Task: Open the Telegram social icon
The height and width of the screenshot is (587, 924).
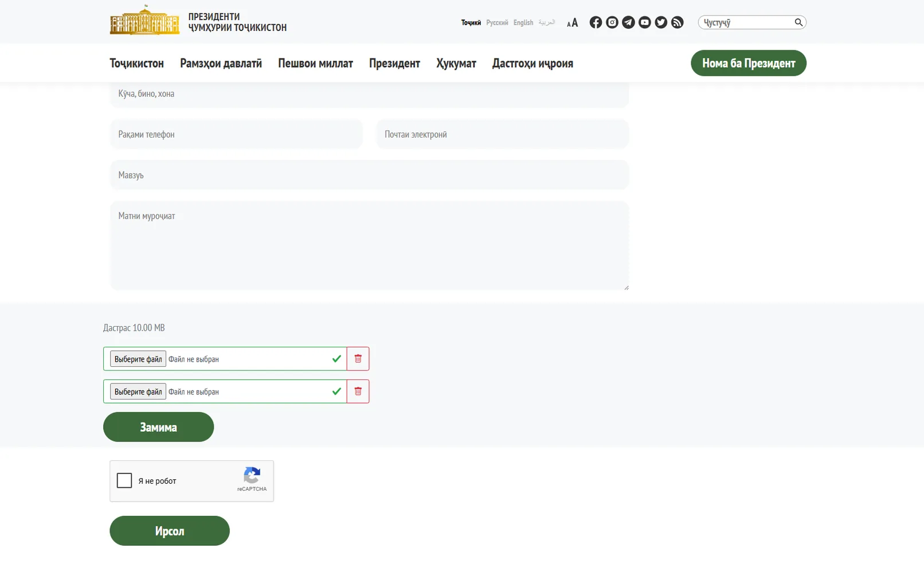Action: tap(628, 22)
